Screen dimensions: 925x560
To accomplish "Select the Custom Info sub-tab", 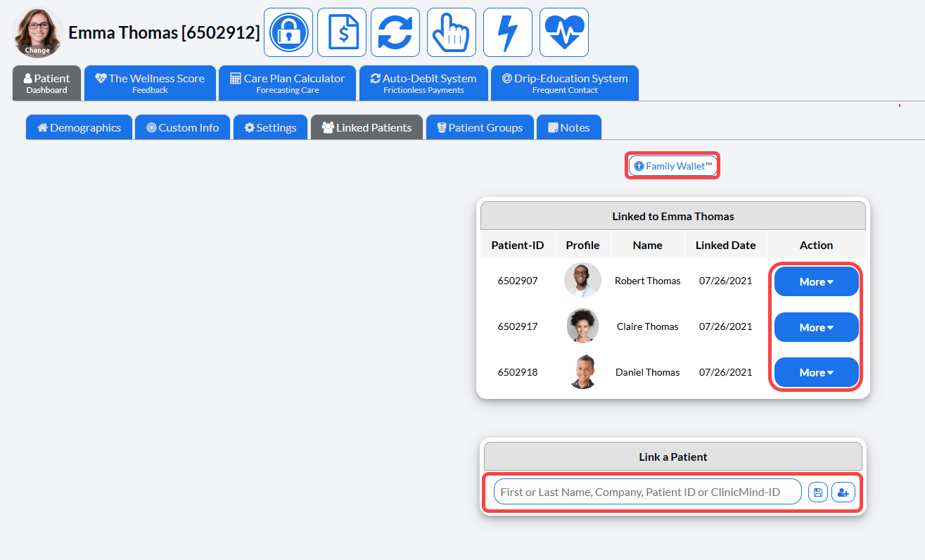I will tap(183, 127).
